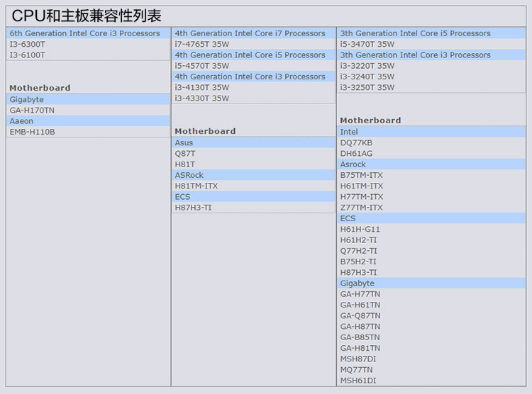Screen dimensions: 532x394
Task: Click the CPU和主板兼容性列表 title
Action: click(86, 16)
